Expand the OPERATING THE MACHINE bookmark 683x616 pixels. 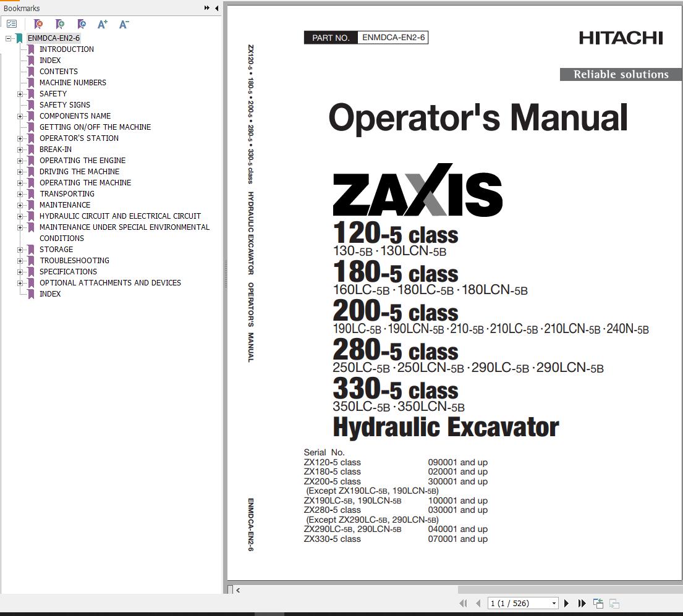(x=20, y=183)
